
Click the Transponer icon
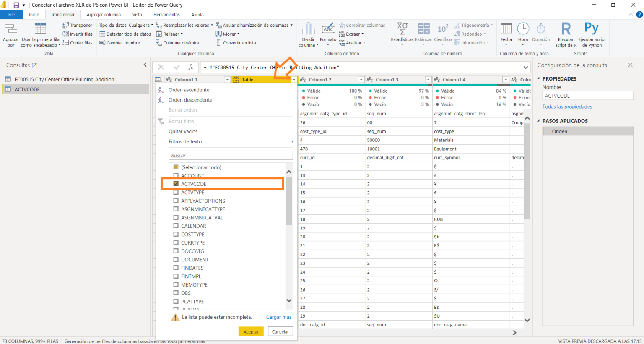point(77,25)
